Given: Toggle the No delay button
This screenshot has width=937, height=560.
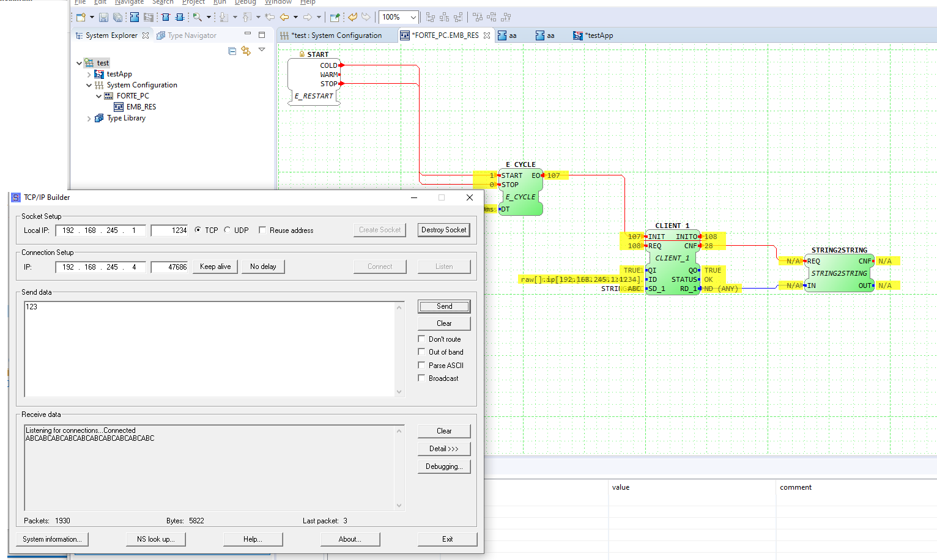Looking at the screenshot, I should click(263, 267).
